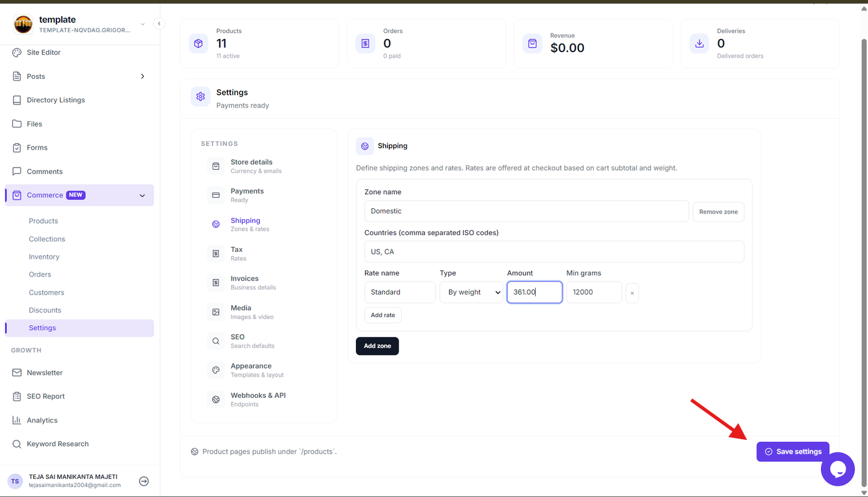Click the Min grams input field
The height and width of the screenshot is (497, 868).
(594, 292)
